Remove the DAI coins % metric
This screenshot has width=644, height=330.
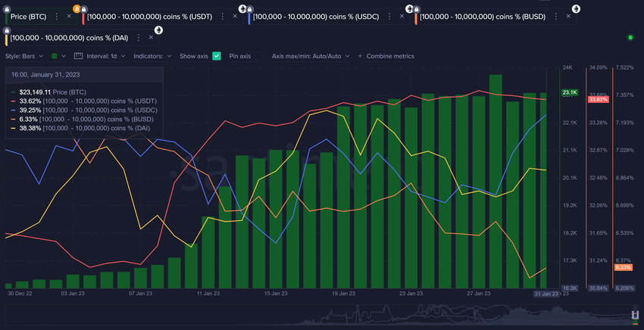click(152, 38)
